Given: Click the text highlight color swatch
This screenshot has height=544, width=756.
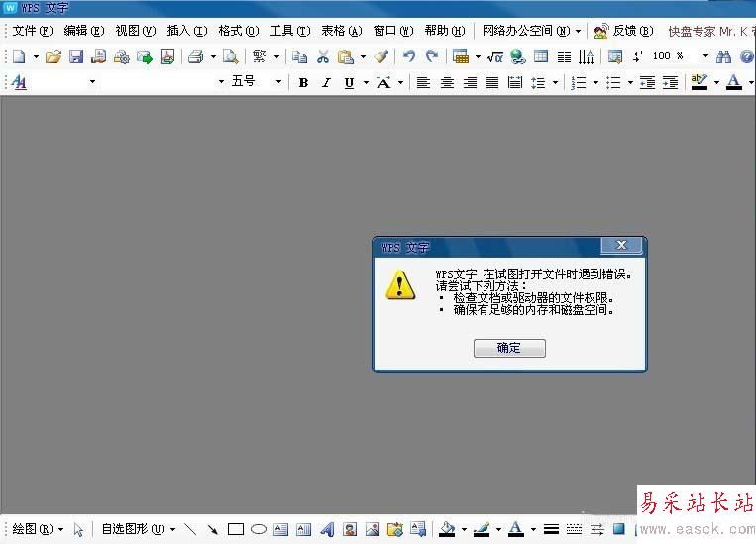Looking at the screenshot, I should click(x=700, y=82).
